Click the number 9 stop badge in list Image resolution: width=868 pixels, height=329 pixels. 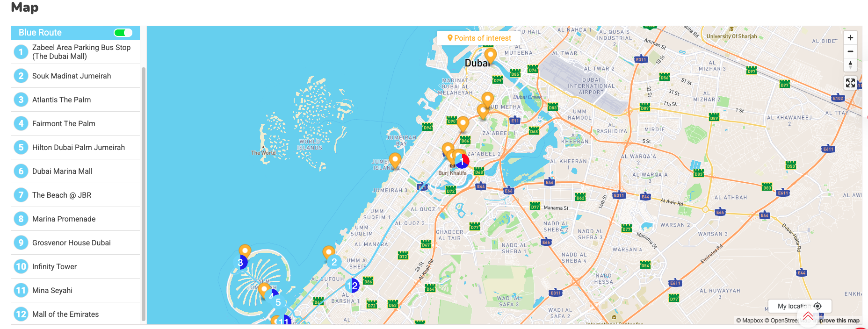[21, 243]
